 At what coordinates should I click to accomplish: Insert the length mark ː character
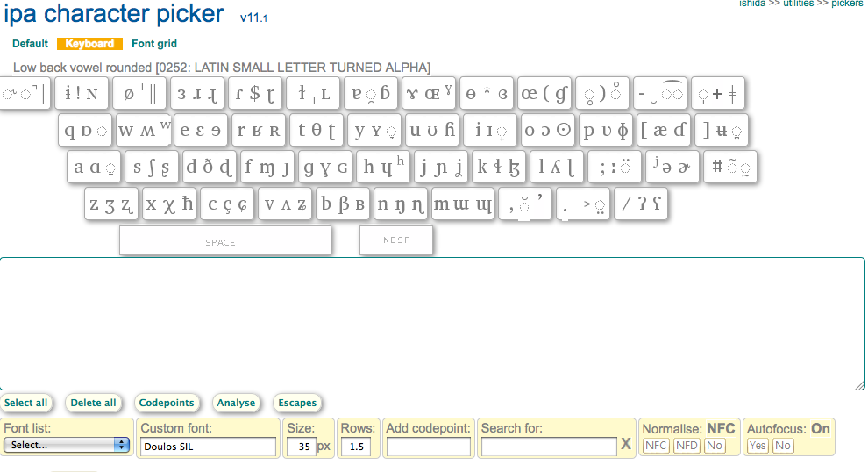pyautogui.click(x=614, y=168)
